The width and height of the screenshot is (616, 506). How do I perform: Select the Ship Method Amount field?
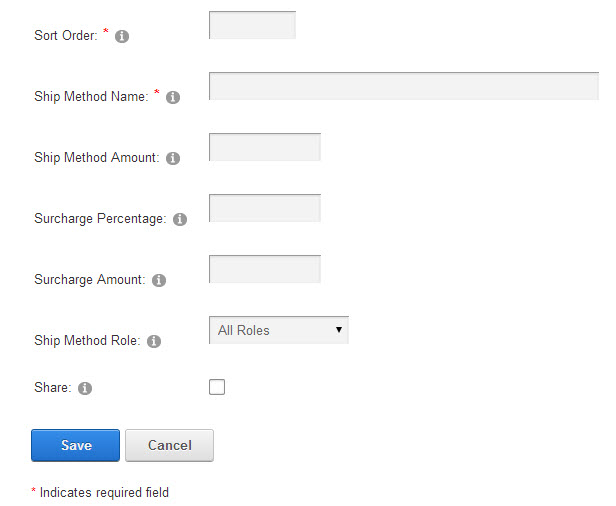[x=265, y=147]
